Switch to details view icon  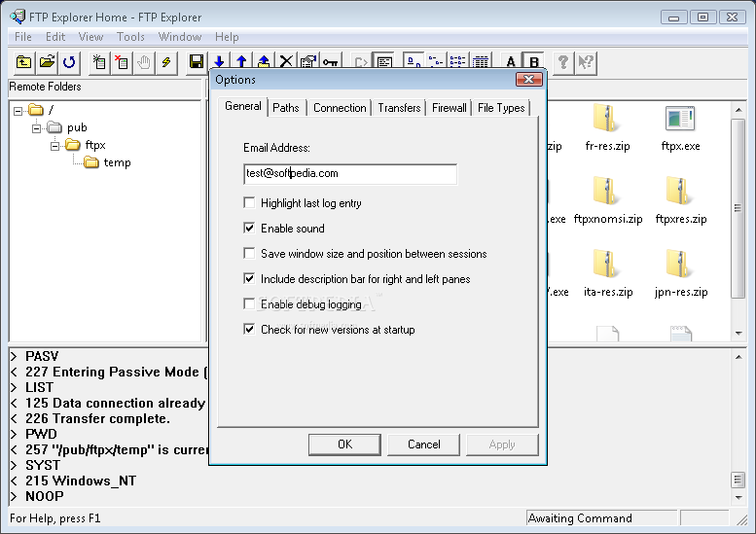[x=481, y=61]
